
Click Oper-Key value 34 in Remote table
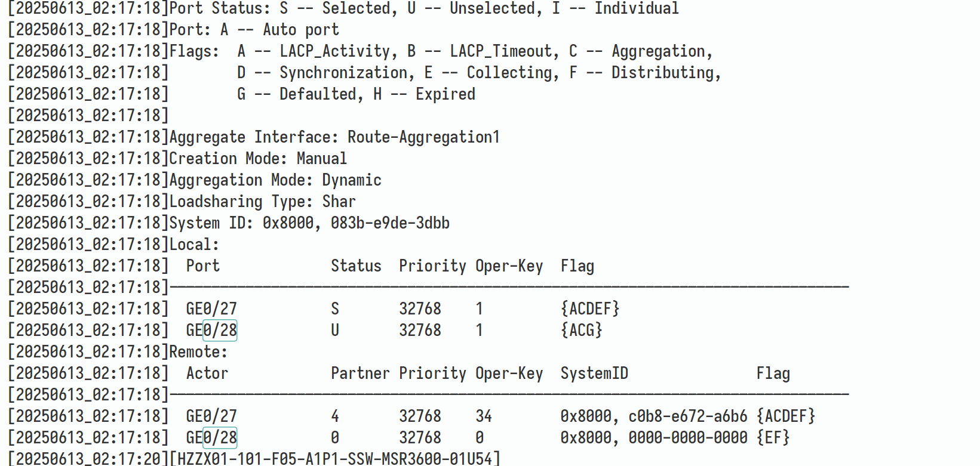coord(484,416)
